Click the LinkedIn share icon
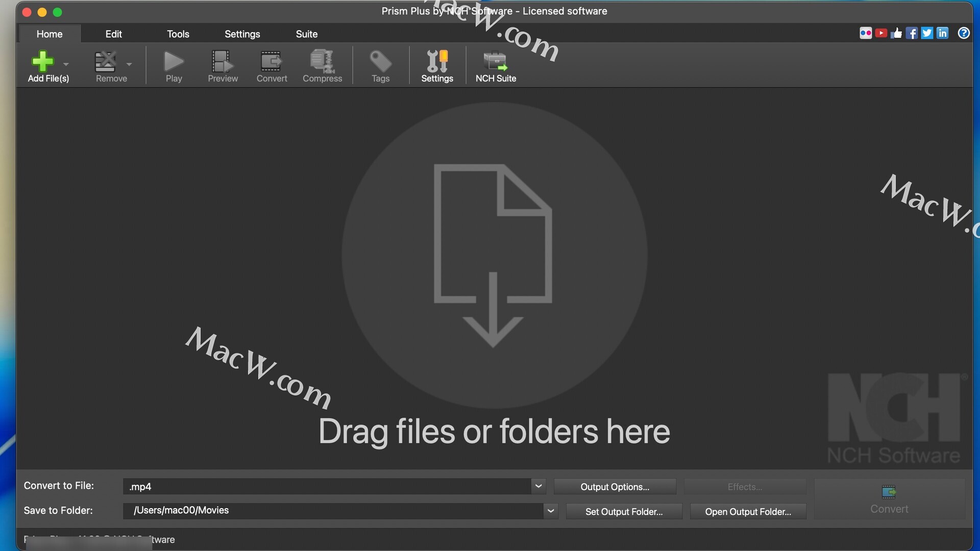The width and height of the screenshot is (980, 551). 942,33
